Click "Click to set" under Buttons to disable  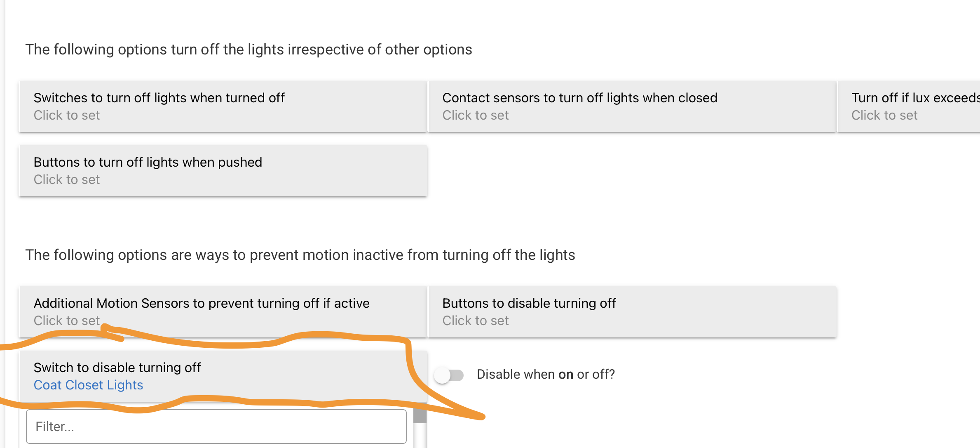point(476,321)
